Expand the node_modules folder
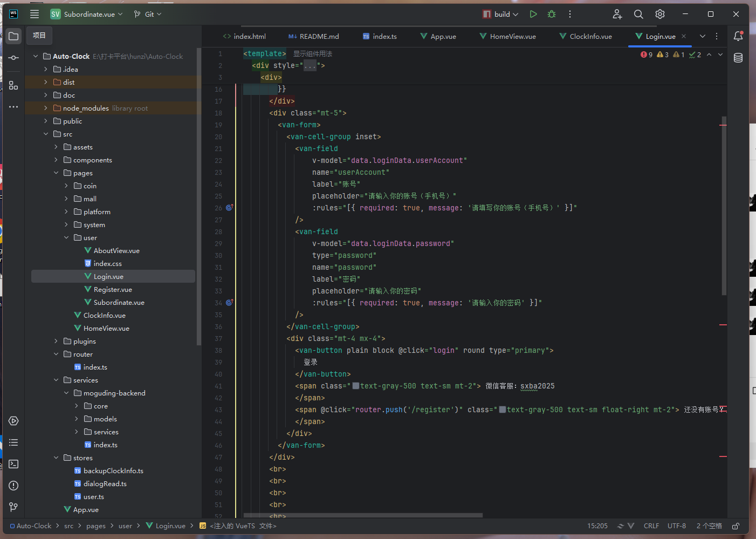Screen dimensions: 756x539 tap(46, 108)
